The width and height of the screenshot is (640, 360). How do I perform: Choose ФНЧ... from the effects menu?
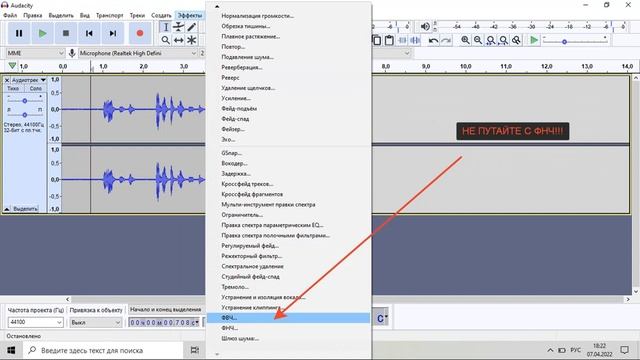pos(288,328)
